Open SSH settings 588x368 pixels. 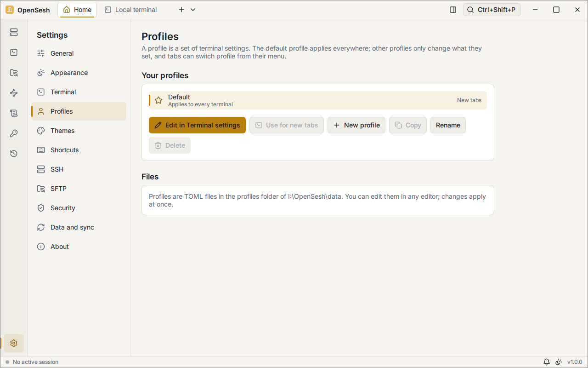click(x=79, y=169)
